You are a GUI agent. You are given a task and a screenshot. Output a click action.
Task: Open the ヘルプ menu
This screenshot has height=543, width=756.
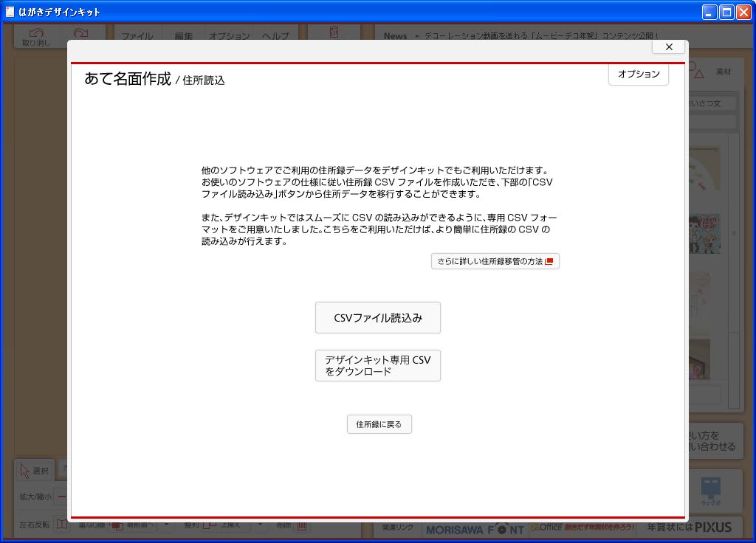[275, 36]
